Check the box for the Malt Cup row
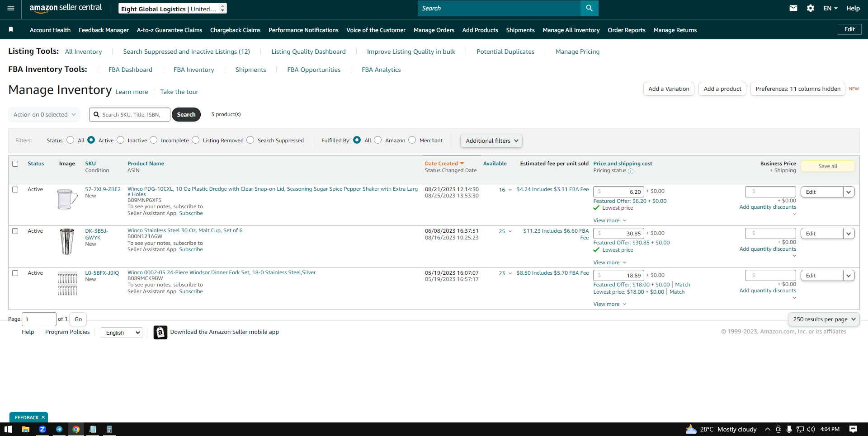The width and height of the screenshot is (868, 436). point(15,231)
